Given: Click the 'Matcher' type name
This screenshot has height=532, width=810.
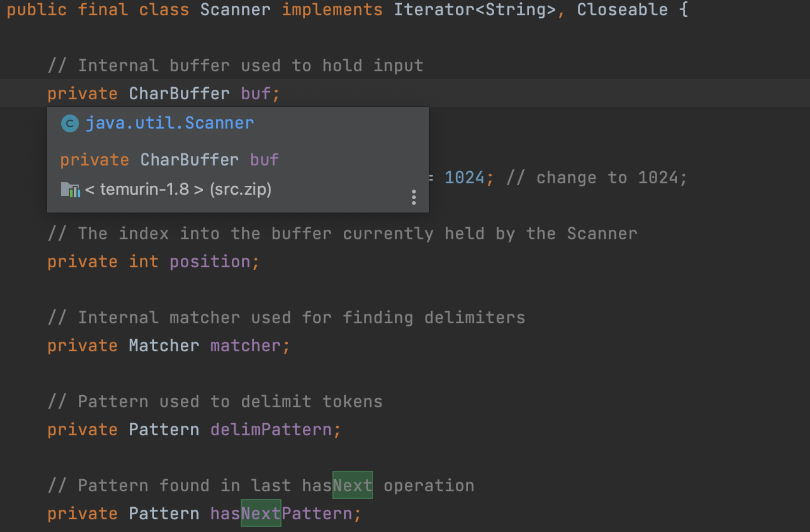Looking at the screenshot, I should [x=164, y=346].
